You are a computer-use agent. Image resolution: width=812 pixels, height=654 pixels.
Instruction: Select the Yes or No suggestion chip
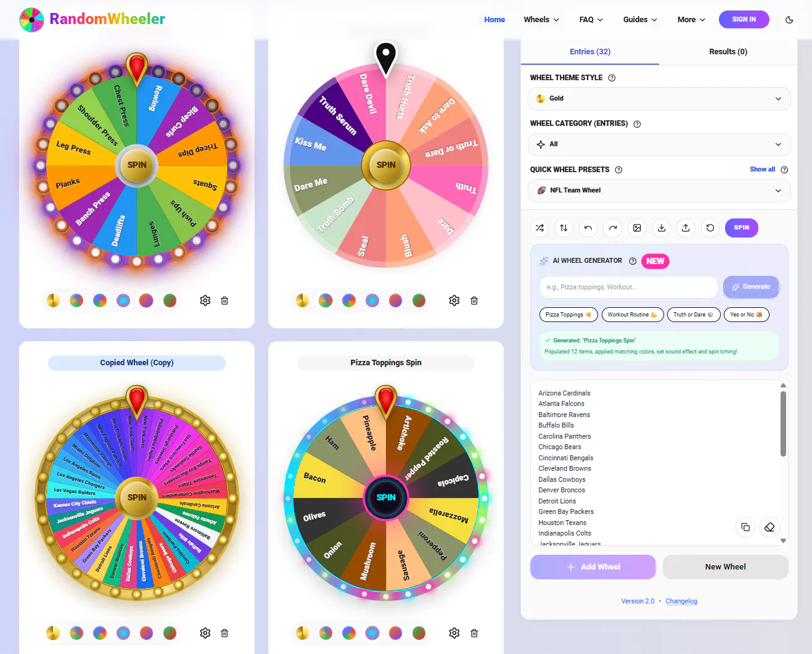click(x=746, y=315)
